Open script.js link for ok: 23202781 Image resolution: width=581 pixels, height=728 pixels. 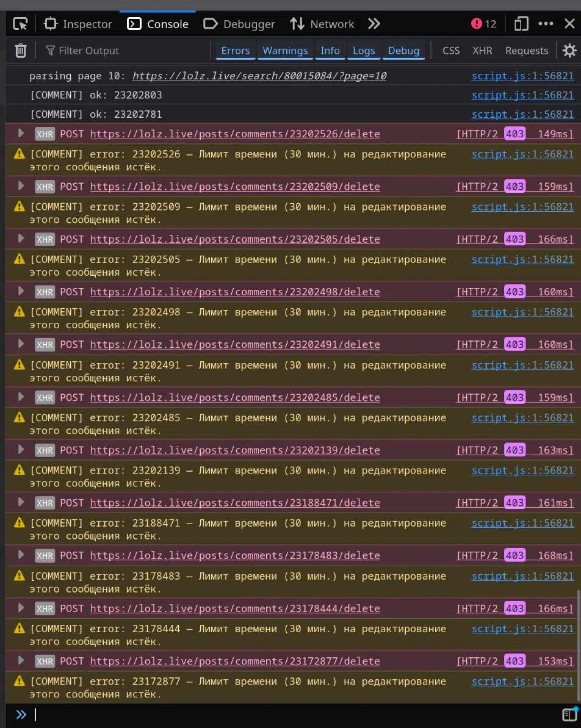point(522,114)
